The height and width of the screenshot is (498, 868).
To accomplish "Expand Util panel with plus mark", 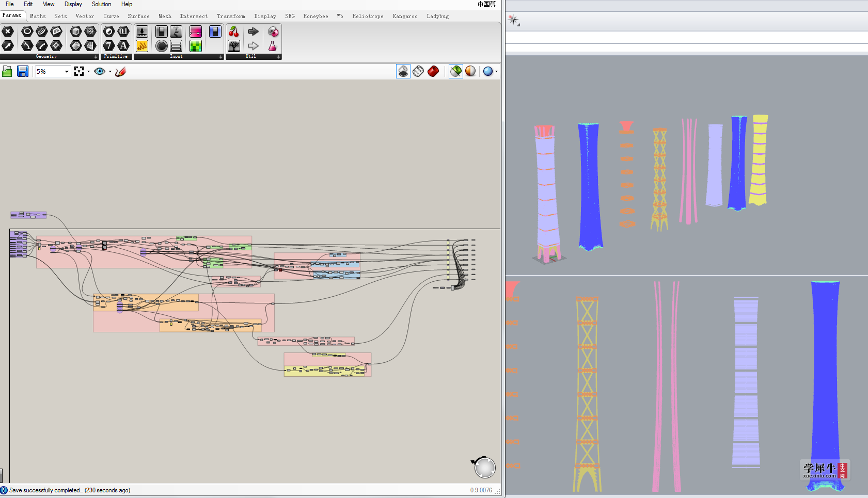I will pyautogui.click(x=278, y=57).
